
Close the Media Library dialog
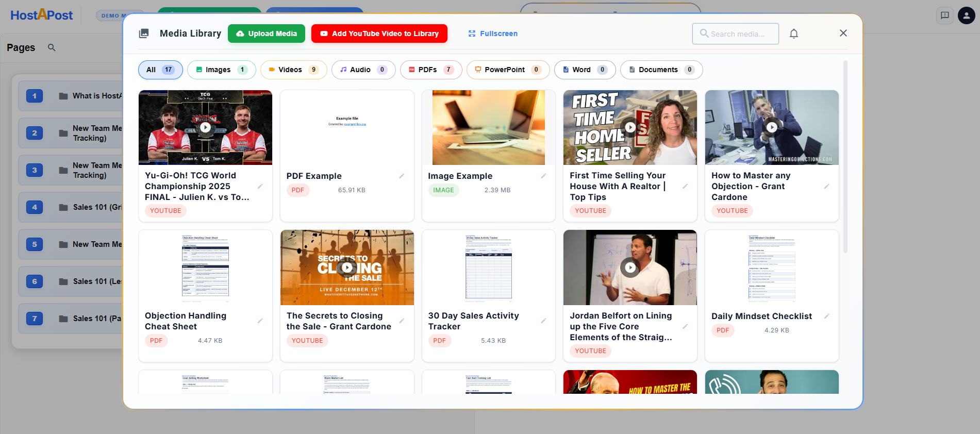(843, 33)
